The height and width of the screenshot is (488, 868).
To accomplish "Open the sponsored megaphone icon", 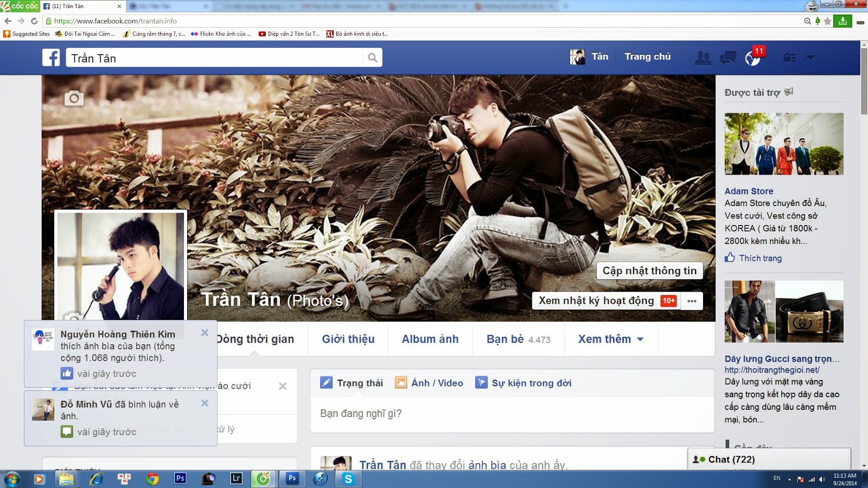I will pos(789,92).
